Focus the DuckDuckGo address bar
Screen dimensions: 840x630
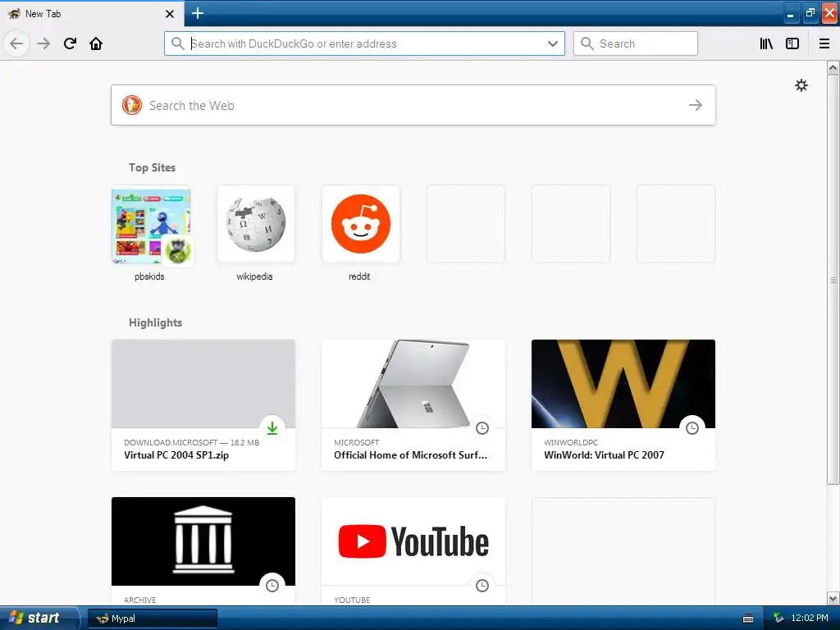point(364,43)
